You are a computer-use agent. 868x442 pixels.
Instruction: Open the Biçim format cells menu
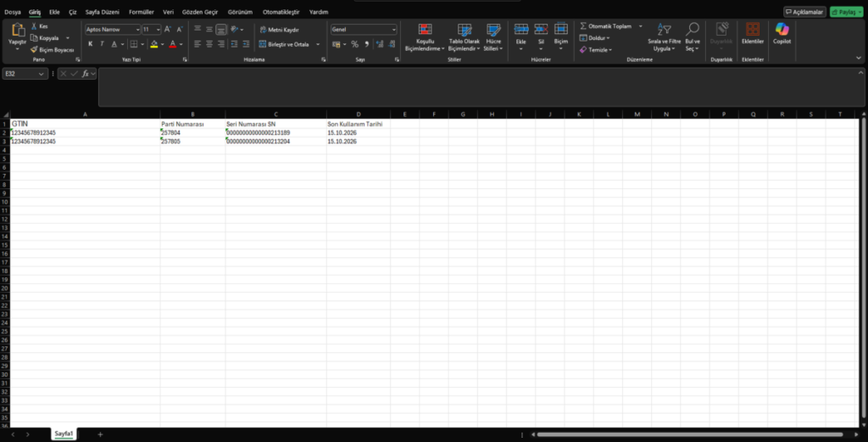tap(561, 37)
